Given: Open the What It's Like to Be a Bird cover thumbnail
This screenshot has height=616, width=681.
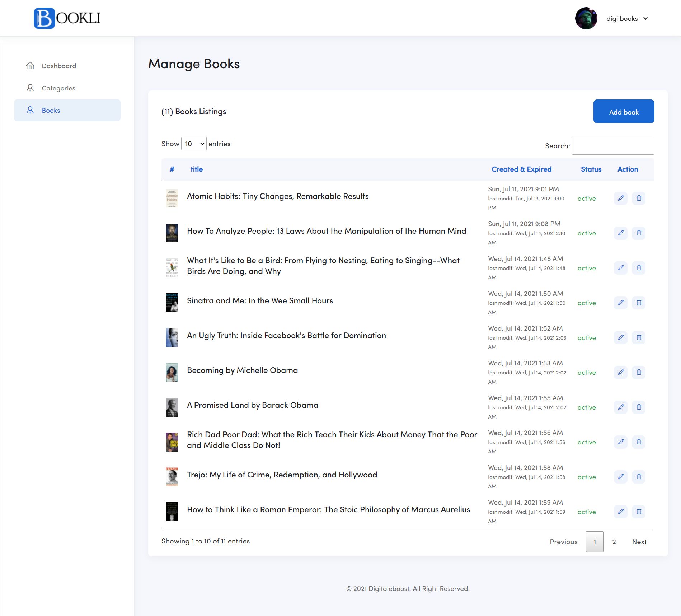Looking at the screenshot, I should 172,268.
